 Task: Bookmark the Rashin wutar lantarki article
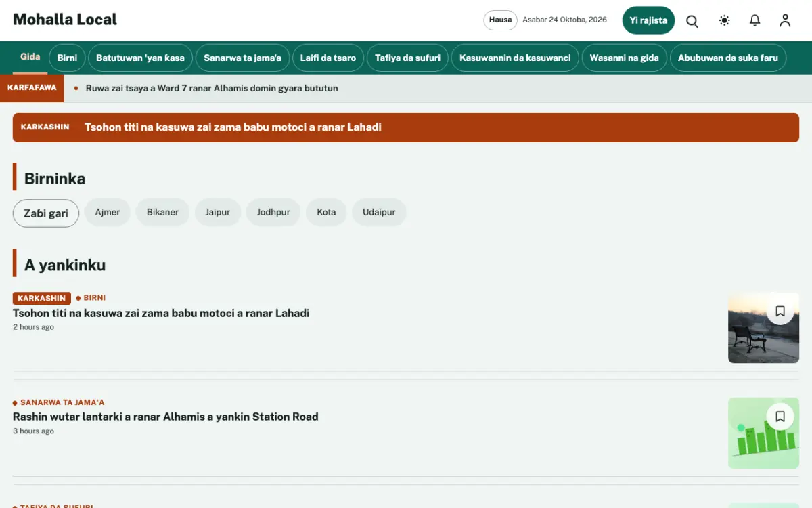click(x=780, y=417)
